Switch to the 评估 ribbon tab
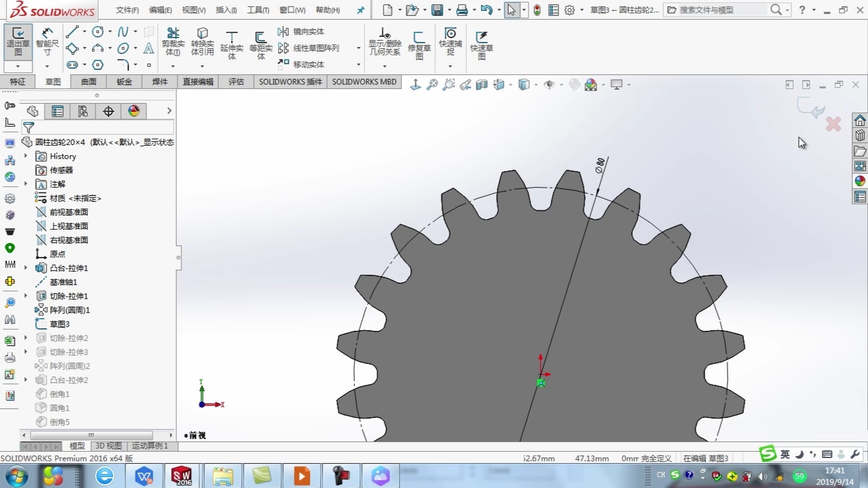 (236, 82)
